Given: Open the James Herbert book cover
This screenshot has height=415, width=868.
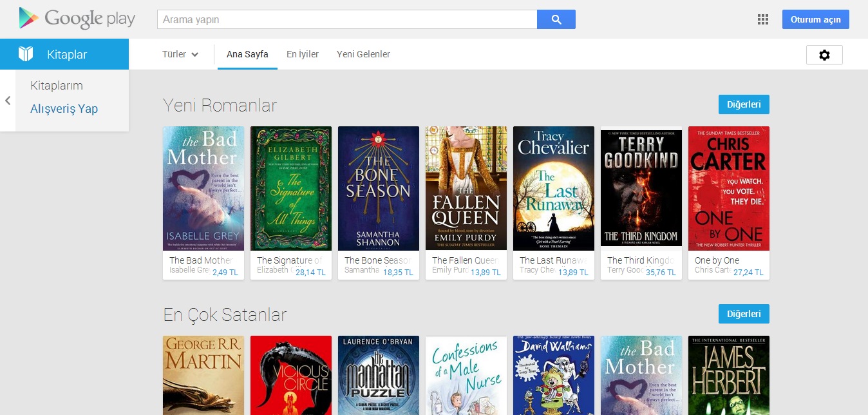Looking at the screenshot, I should pos(729,375).
